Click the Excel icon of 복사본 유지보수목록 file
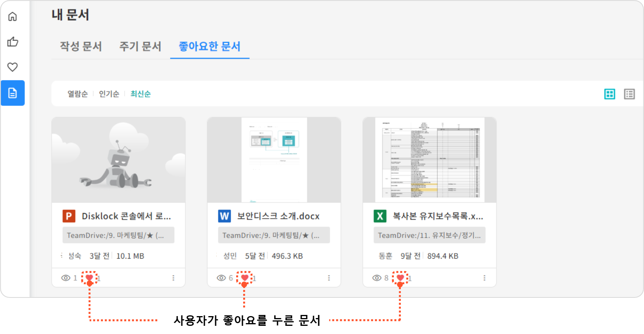Viewport: 644px width, 334px height. 380,216
